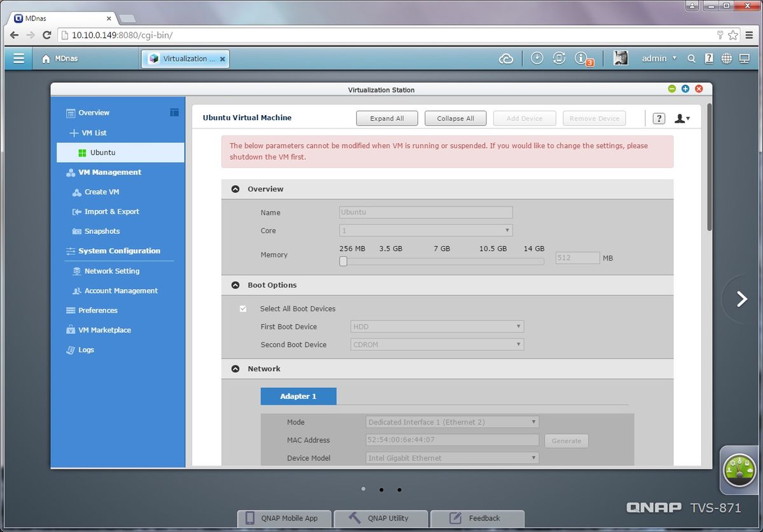Click the admin avatar picture
763x532 pixels.
click(621, 58)
